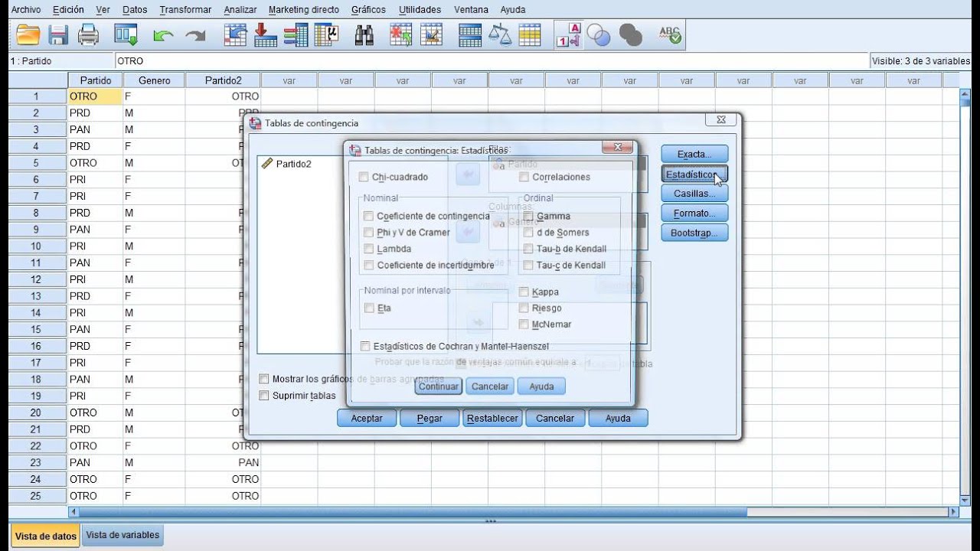This screenshot has height=551, width=980.
Task: Click the Genero column header
Action: click(x=154, y=80)
